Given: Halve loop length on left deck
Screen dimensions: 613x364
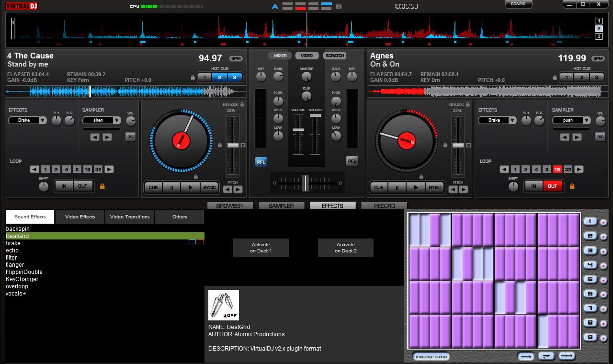Looking at the screenshot, I should (34, 169).
